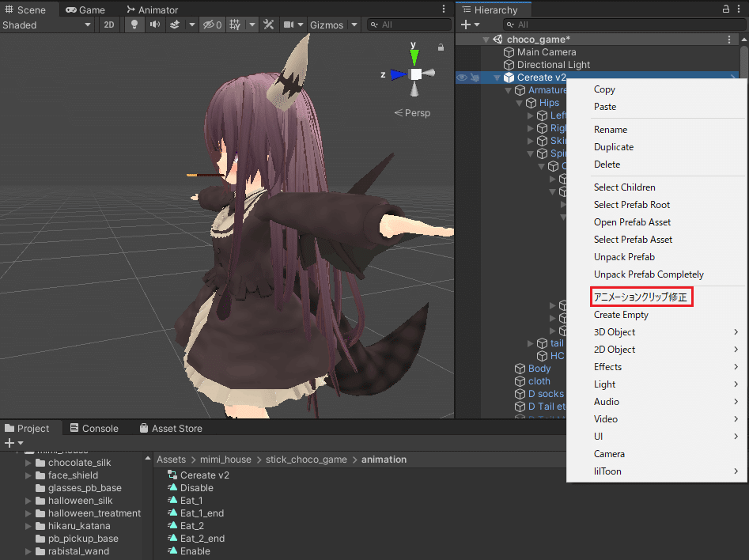
Task: Toggle the orientation gizmo rotation lock
Action: pyautogui.click(x=441, y=47)
